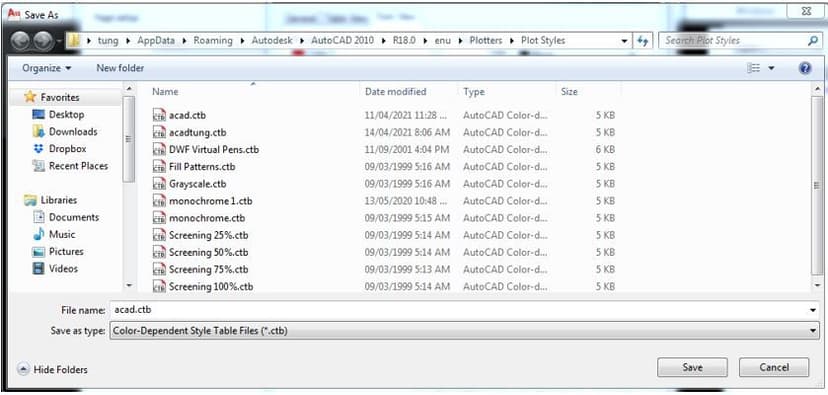Click the Recent Places icon

pyautogui.click(x=39, y=166)
